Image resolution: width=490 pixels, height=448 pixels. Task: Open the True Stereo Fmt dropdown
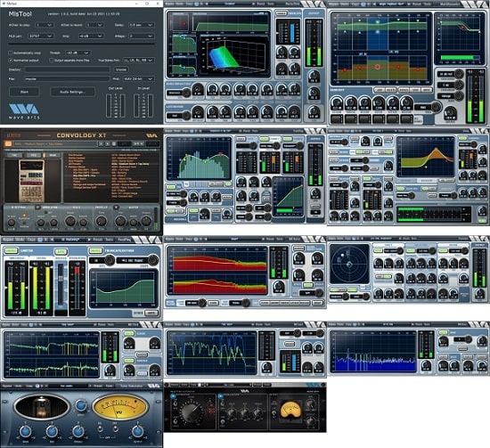[139, 60]
